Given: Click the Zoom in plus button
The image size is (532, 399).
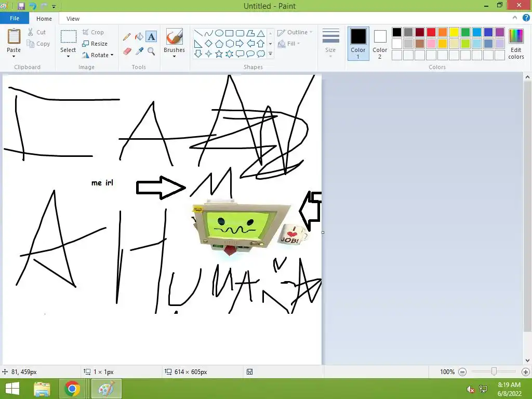Looking at the screenshot, I should click(x=526, y=372).
